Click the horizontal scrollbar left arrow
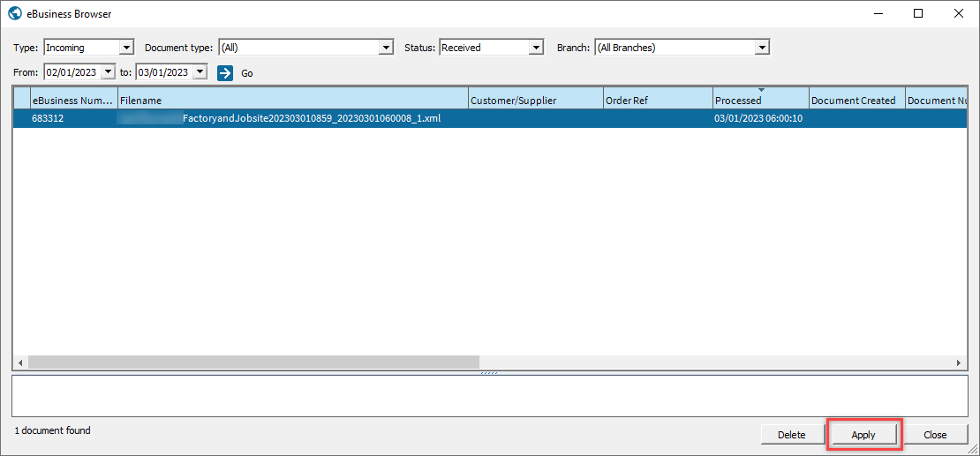This screenshot has height=456, width=980. pos(20,363)
